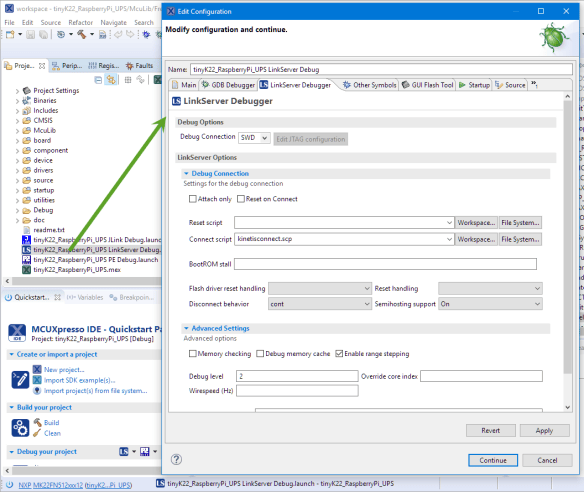584x492 pixels.
Task: Click the Cancel button
Action: click(547, 460)
